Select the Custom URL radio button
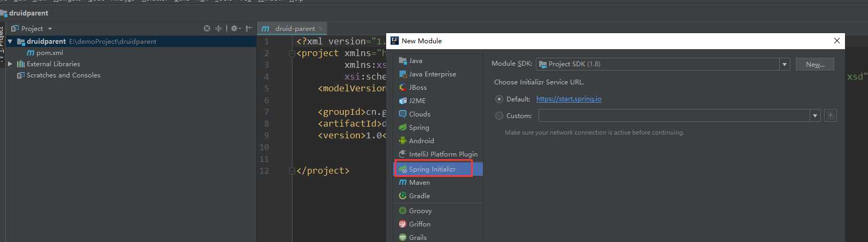Viewport: 868px width, 242px height. [499, 116]
